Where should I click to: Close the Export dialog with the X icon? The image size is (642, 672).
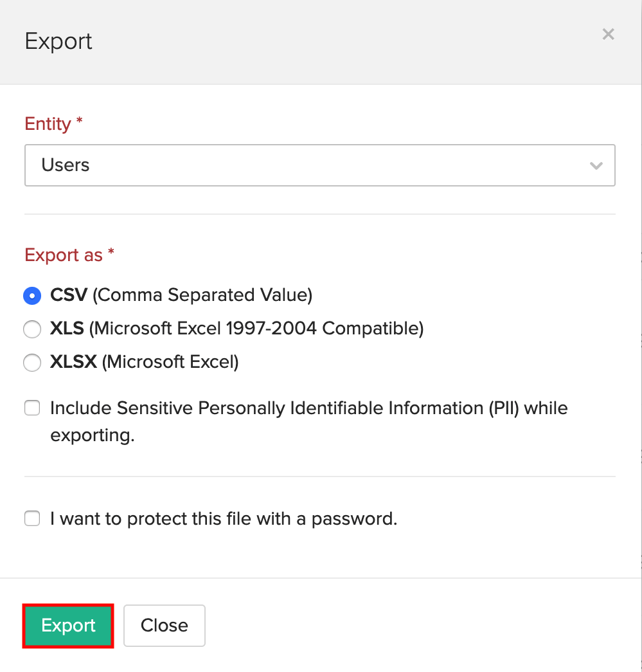coord(608,35)
